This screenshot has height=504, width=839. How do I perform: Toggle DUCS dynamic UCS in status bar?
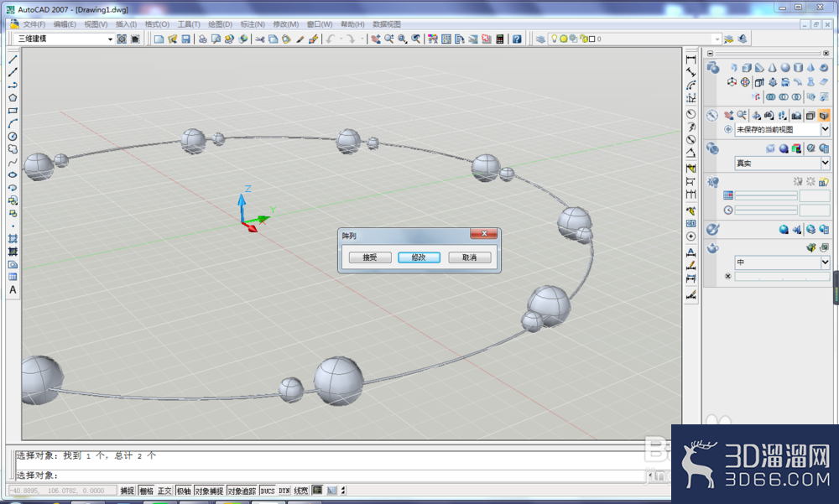268,491
